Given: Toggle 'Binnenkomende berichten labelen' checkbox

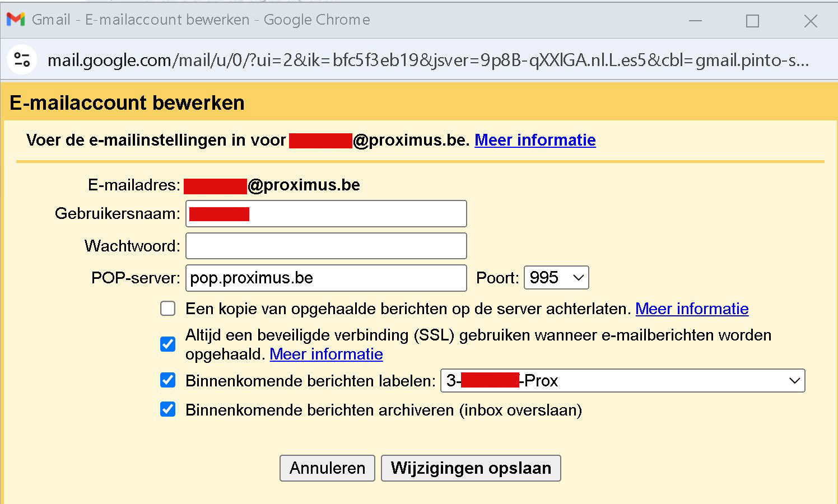Looking at the screenshot, I should coord(167,380).
